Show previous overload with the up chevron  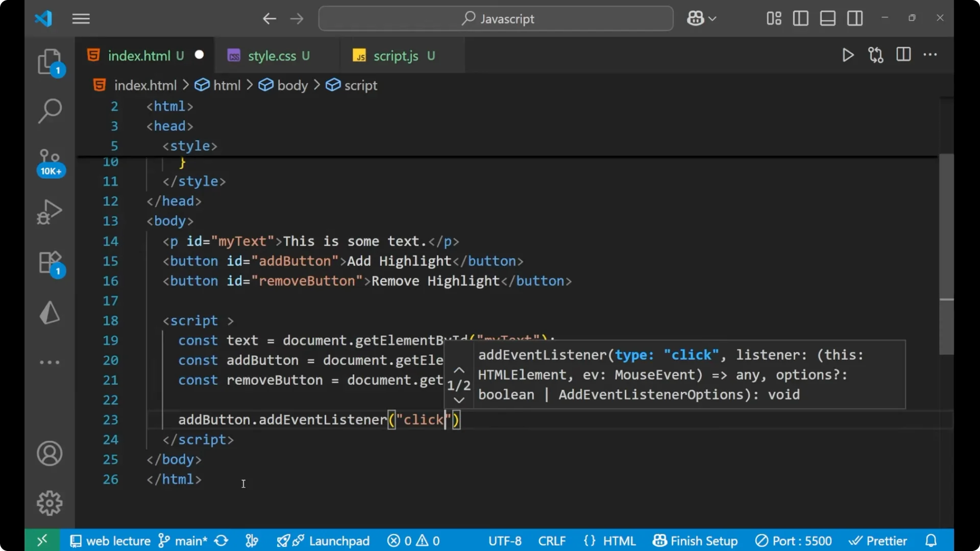coord(458,369)
